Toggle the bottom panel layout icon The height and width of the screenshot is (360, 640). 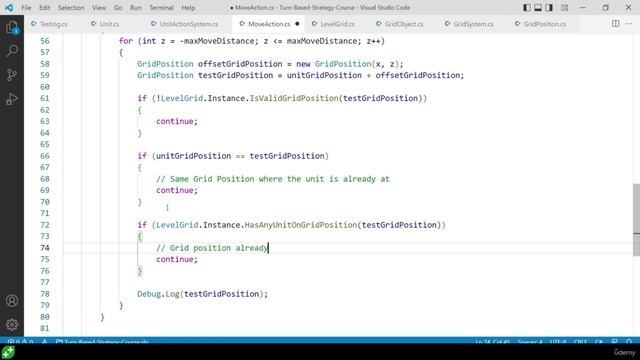538,7
